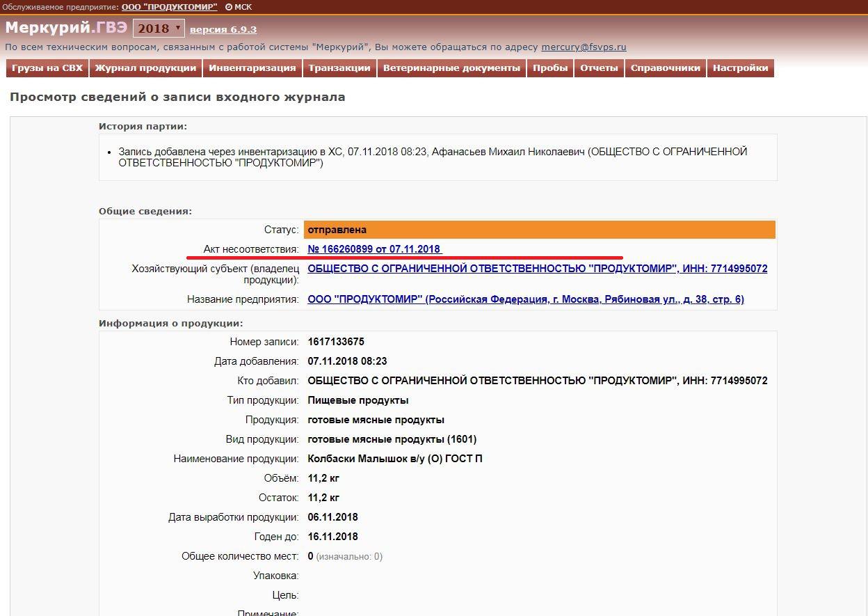The image size is (868, 616).
Task: Open the Журнал продукции menu
Action: [146, 68]
